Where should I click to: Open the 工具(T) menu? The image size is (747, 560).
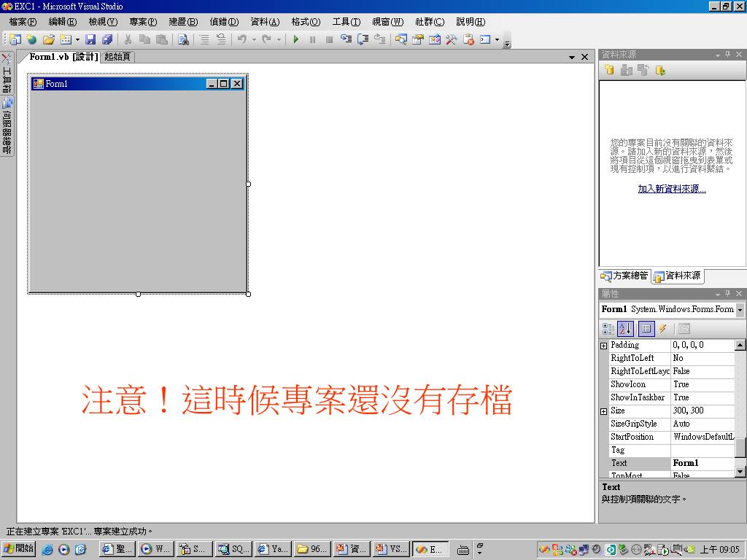347,22
